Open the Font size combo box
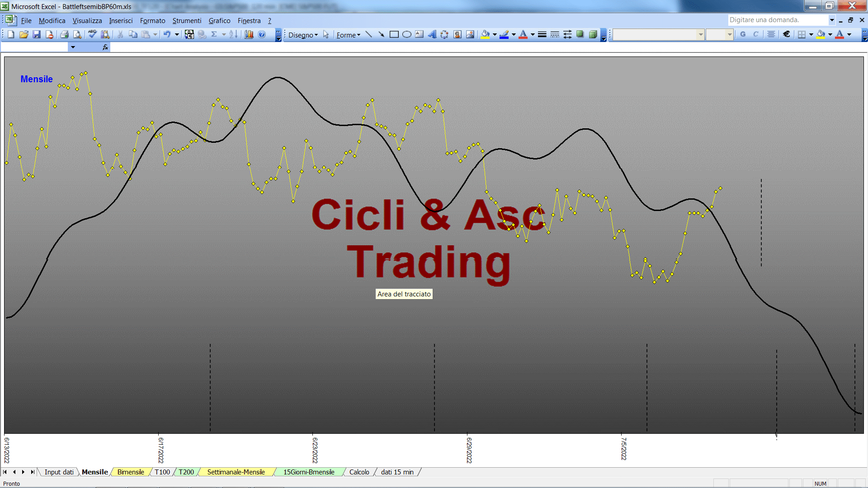 coord(719,34)
